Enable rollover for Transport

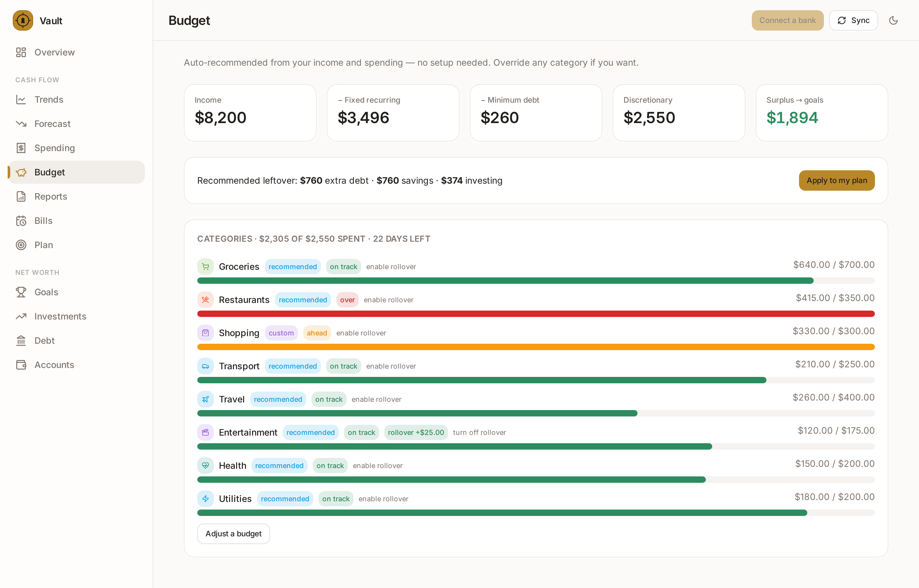click(391, 367)
